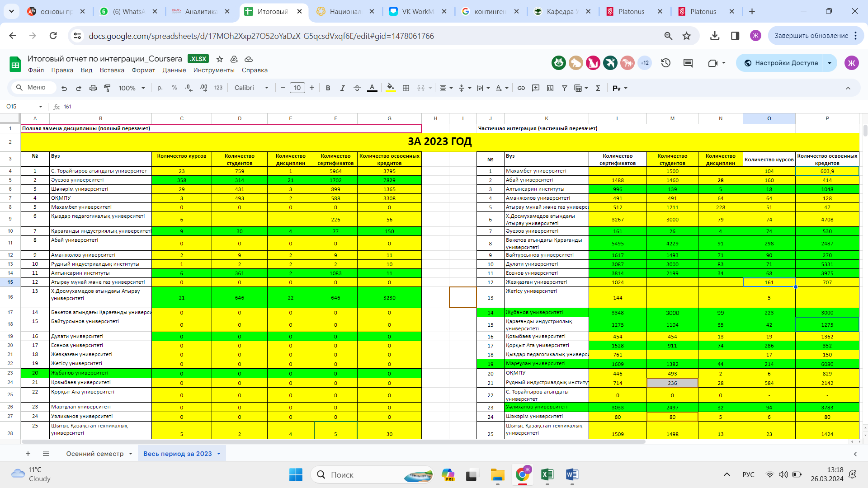Open the Данные menu
This screenshot has width=868, height=488.
click(x=174, y=70)
